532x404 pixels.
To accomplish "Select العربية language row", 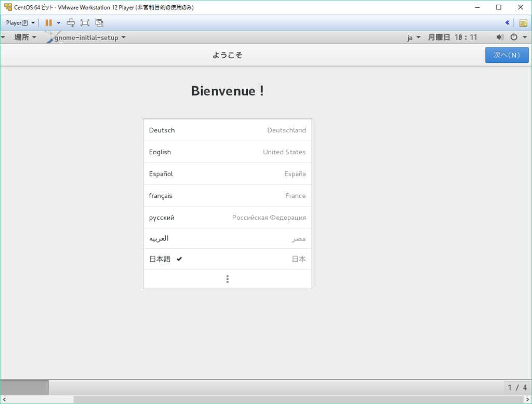I will [228, 238].
